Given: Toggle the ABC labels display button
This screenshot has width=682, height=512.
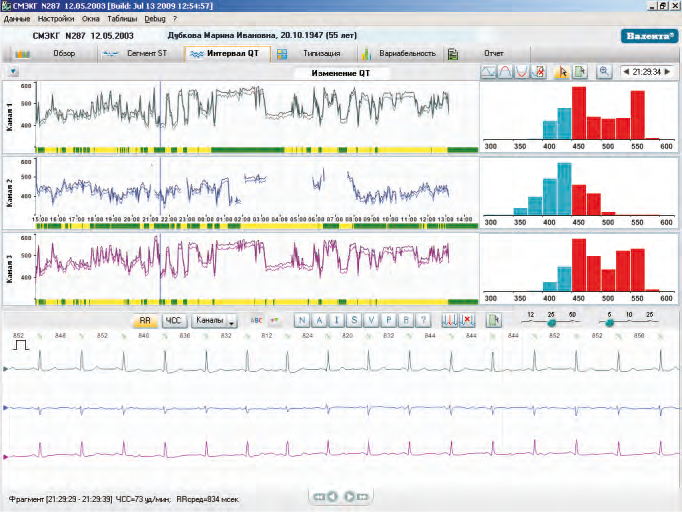Looking at the screenshot, I should tap(255, 321).
